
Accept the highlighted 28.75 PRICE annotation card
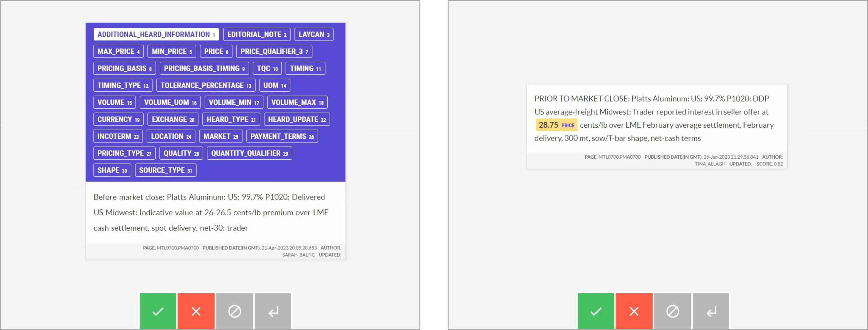(x=596, y=311)
